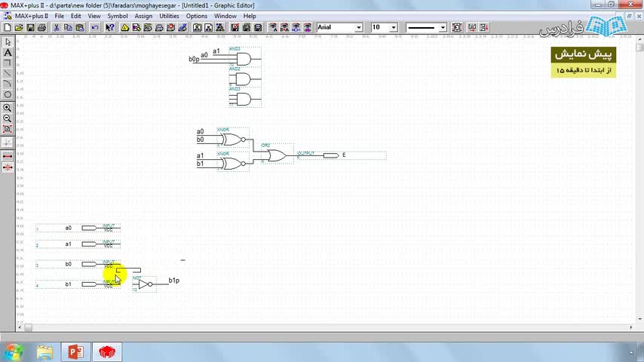Image resolution: width=644 pixels, height=362 pixels.
Task: Open the Window menu
Action: [225, 16]
